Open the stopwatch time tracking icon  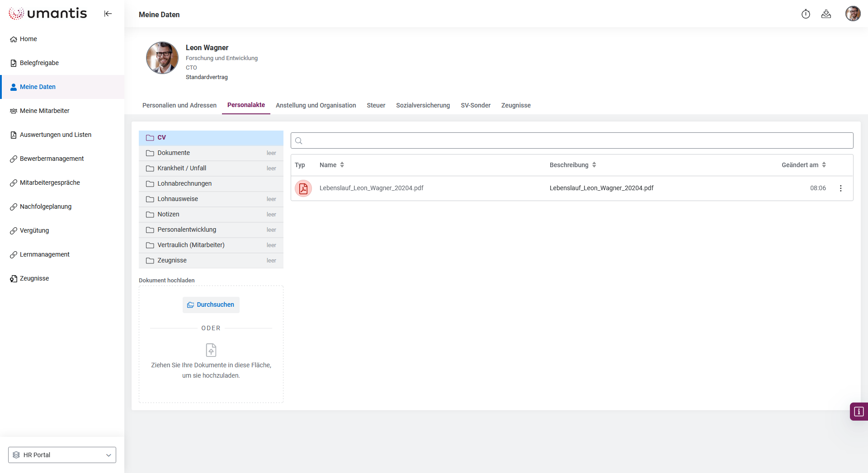[806, 14]
